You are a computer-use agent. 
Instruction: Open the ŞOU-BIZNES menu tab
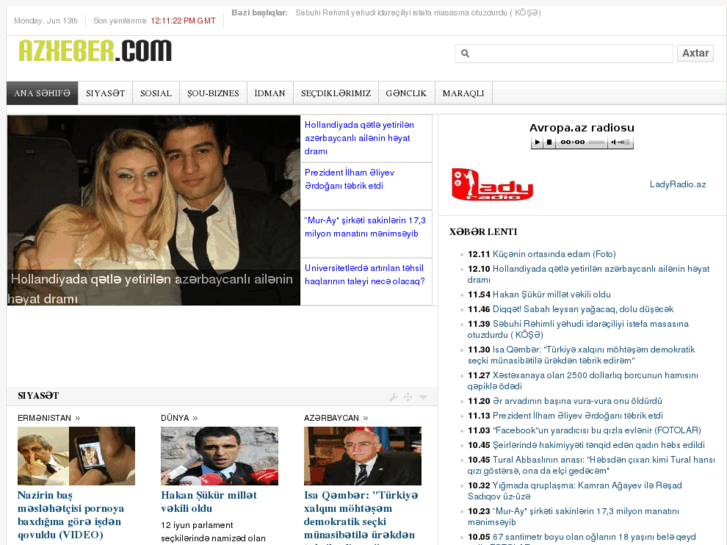213,93
